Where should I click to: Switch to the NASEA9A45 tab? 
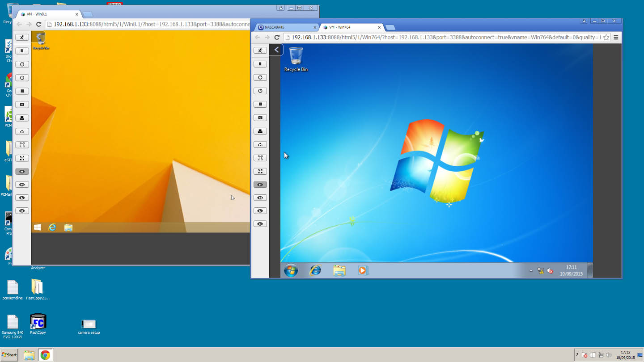tap(286, 27)
